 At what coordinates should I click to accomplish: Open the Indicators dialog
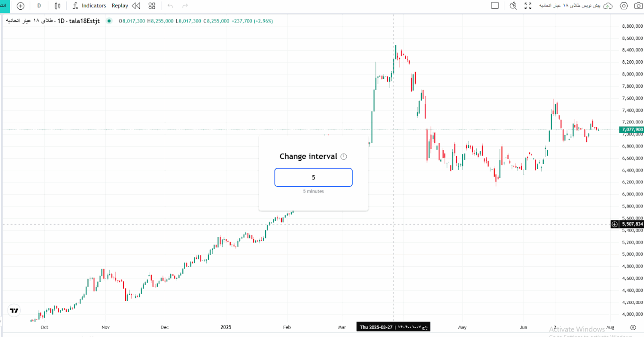tap(89, 6)
